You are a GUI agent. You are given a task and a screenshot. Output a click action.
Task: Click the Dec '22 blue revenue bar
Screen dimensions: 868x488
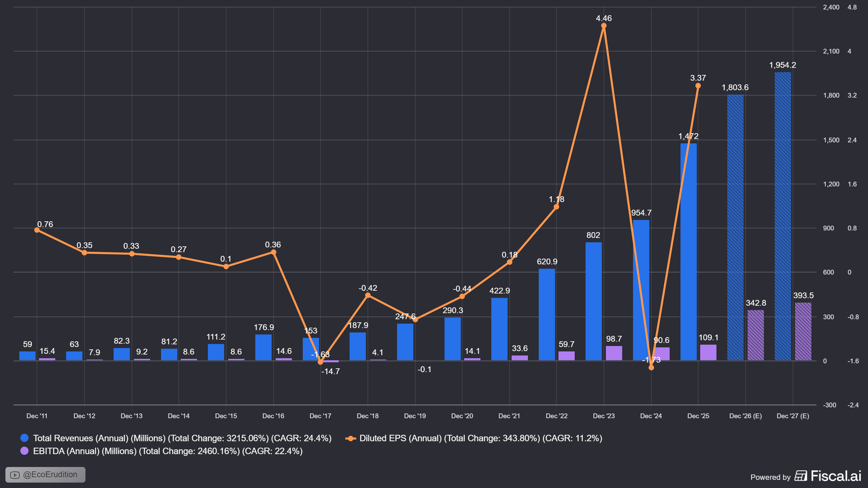547,314
